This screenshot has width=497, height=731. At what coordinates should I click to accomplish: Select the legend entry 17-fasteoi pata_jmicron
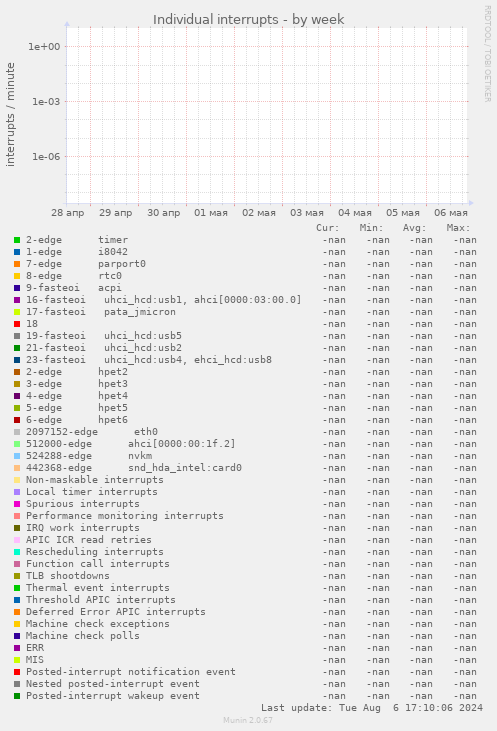[101, 312]
